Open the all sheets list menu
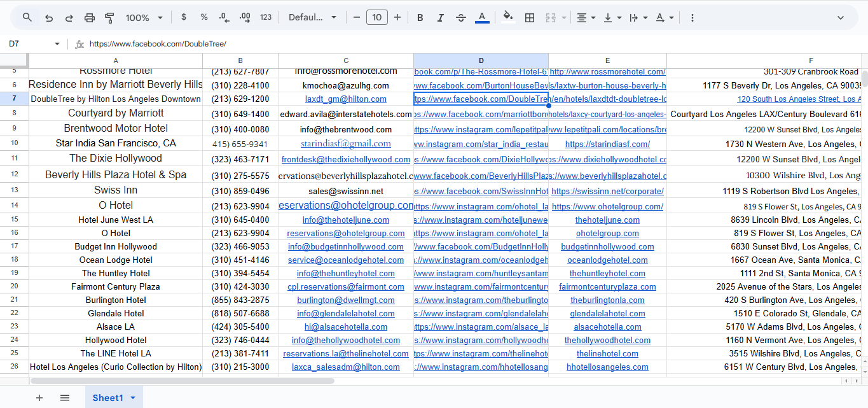Image resolution: width=868 pixels, height=408 pixels. coord(65,397)
